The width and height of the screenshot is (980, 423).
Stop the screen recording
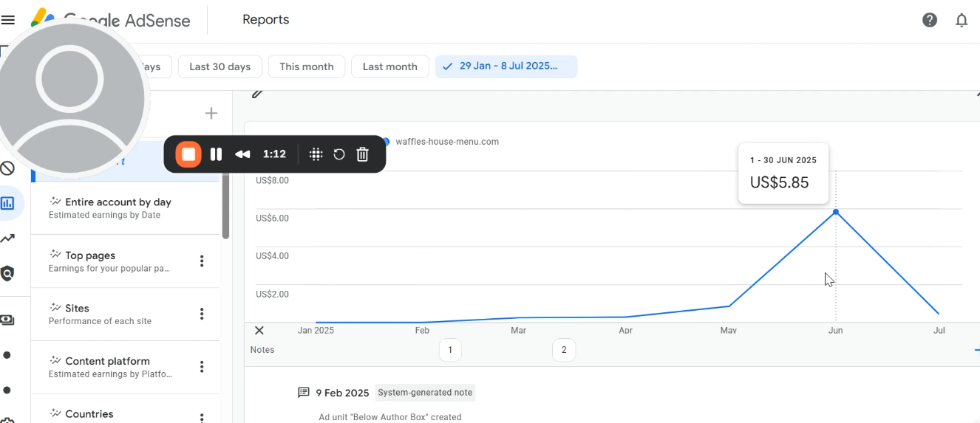[x=188, y=154]
